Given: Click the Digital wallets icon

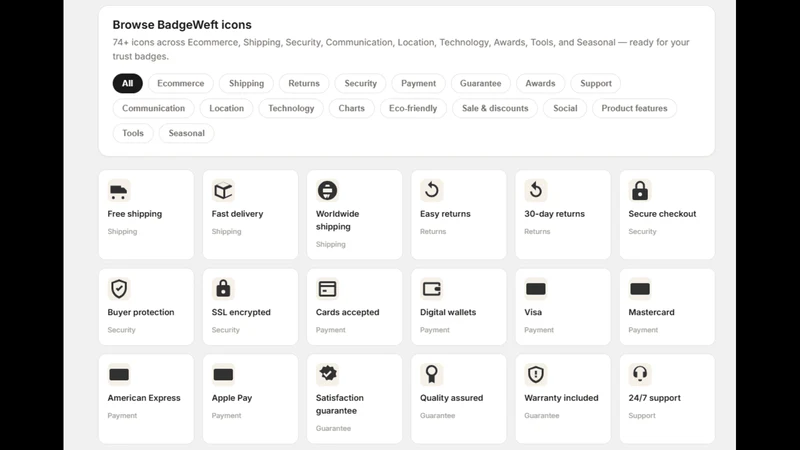Looking at the screenshot, I should tap(432, 289).
